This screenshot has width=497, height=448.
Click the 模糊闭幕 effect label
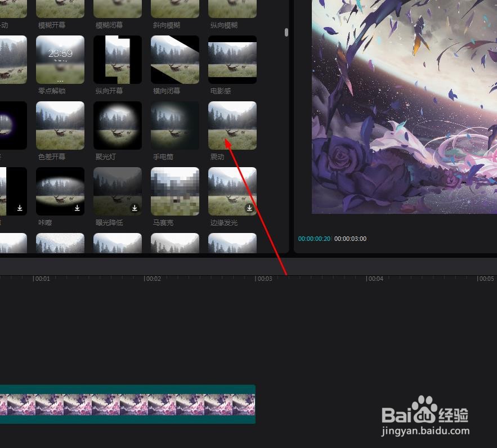[109, 25]
